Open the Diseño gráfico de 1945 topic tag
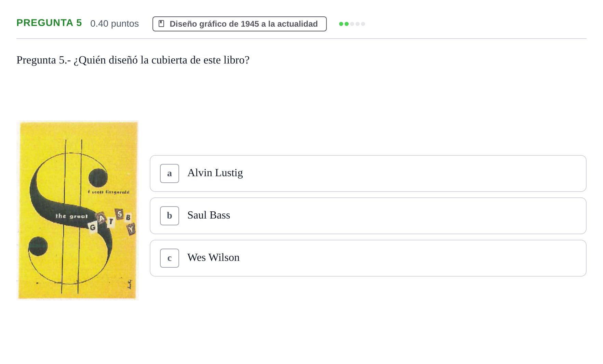 [240, 24]
